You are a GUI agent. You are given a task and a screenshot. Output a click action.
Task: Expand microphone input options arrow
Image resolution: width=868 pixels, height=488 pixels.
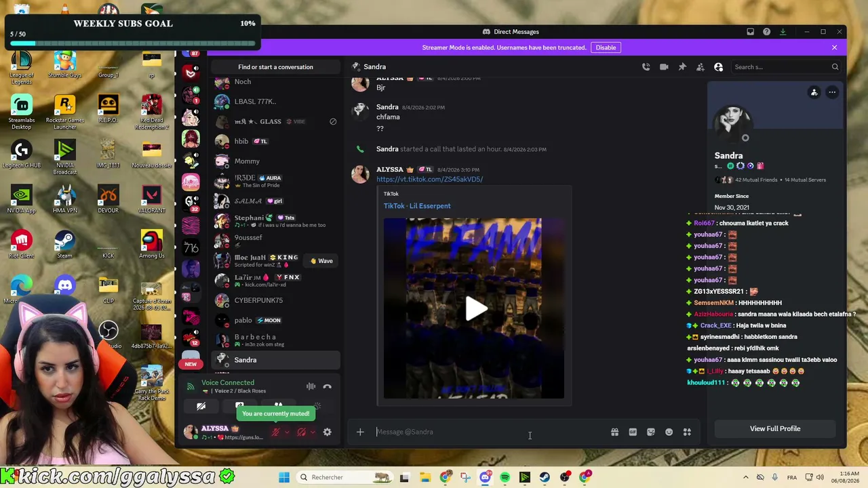[287, 432]
